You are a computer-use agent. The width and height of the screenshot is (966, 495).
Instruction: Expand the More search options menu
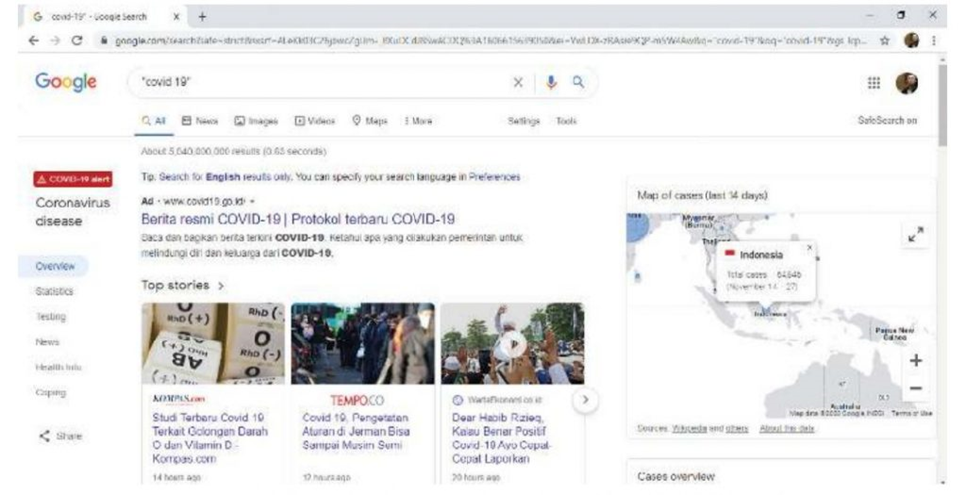click(418, 121)
